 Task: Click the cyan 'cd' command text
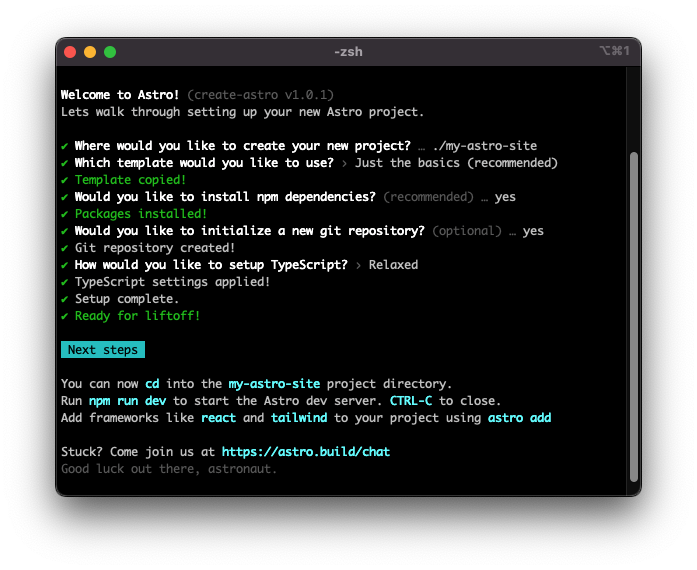click(x=152, y=384)
